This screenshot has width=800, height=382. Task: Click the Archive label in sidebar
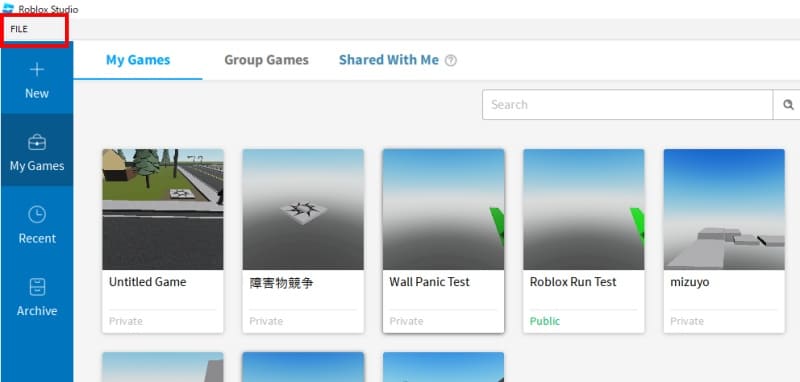tap(37, 311)
